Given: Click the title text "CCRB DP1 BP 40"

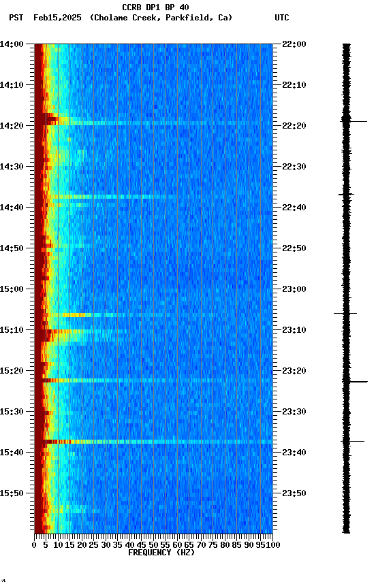Looking at the screenshot, I should (x=155, y=7).
